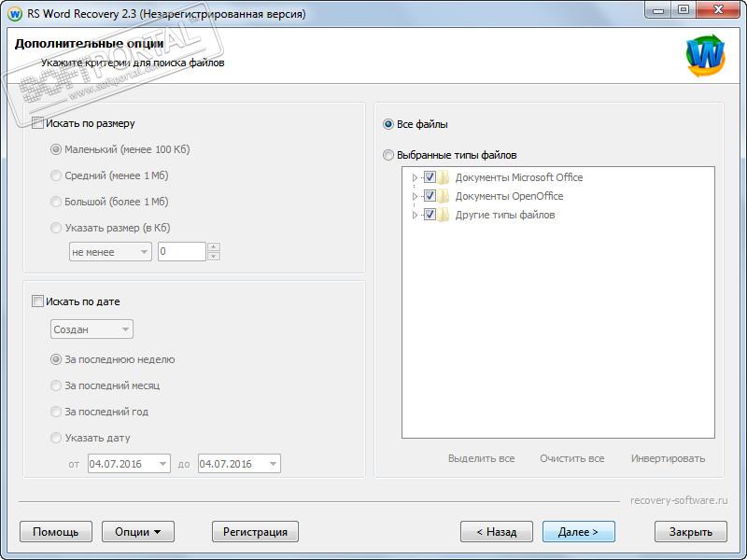Open the Создан date type dropdown
Screen dimensions: 747x560
(92, 329)
